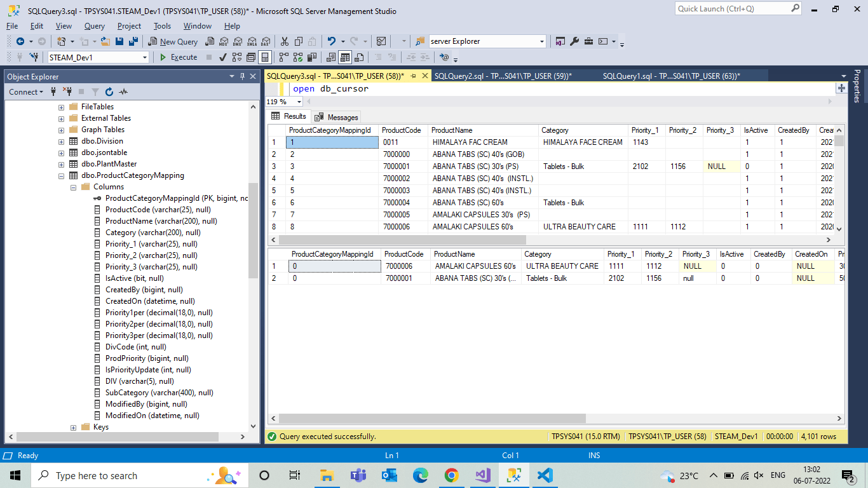Open Outlook from the taskbar

pos(389,475)
